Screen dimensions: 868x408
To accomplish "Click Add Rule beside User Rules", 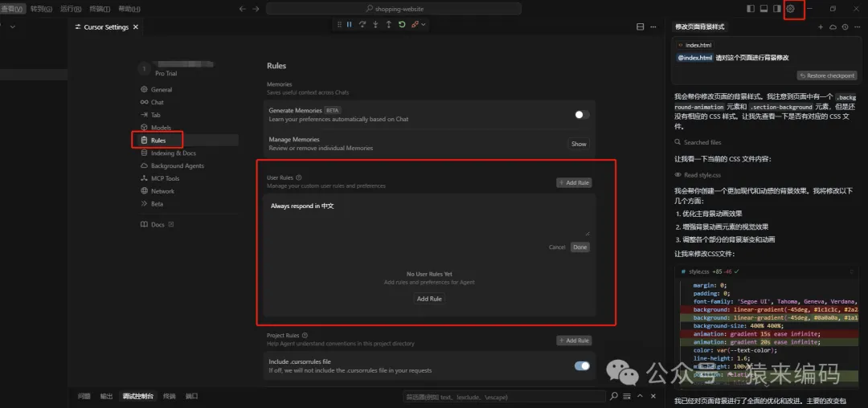I will coord(574,182).
